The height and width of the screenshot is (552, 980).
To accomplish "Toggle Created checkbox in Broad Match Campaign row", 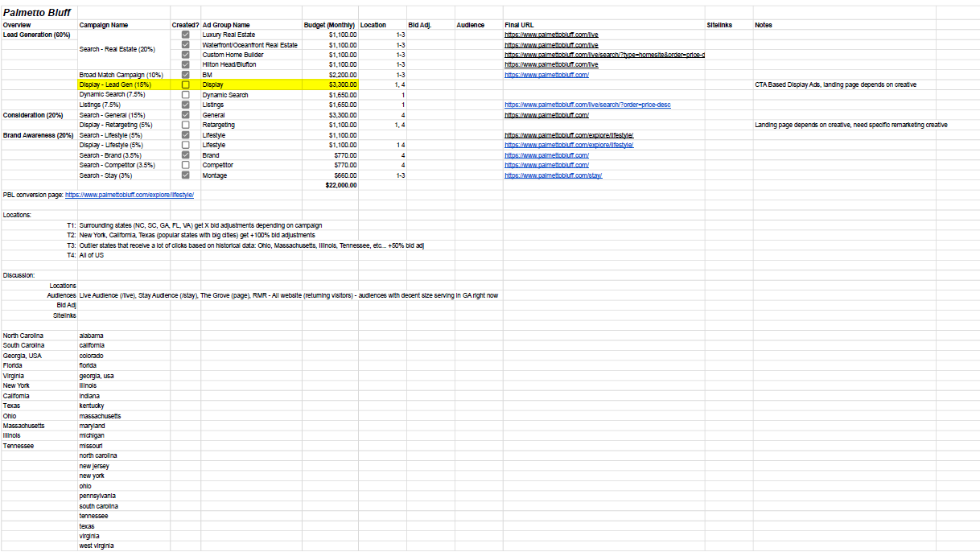I will point(186,75).
